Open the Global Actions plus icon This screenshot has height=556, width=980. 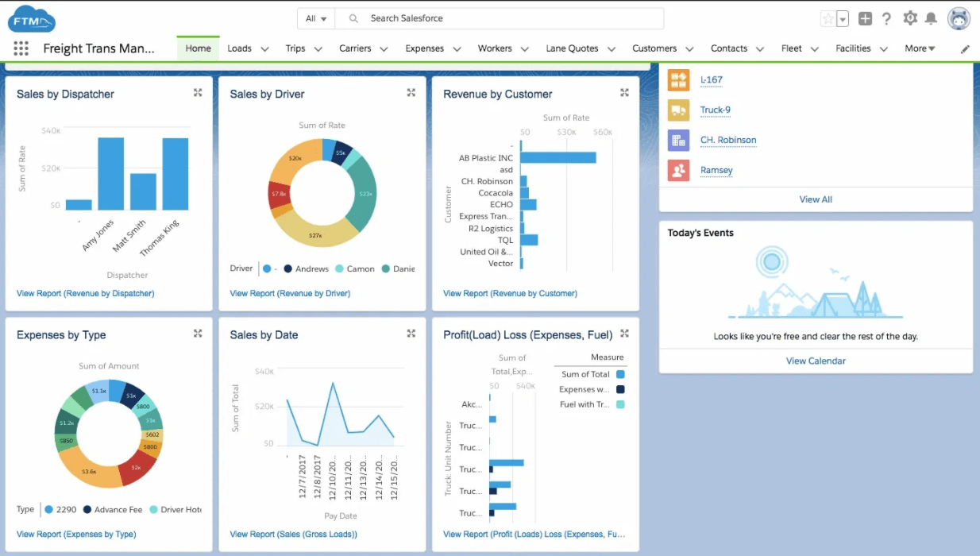click(865, 19)
